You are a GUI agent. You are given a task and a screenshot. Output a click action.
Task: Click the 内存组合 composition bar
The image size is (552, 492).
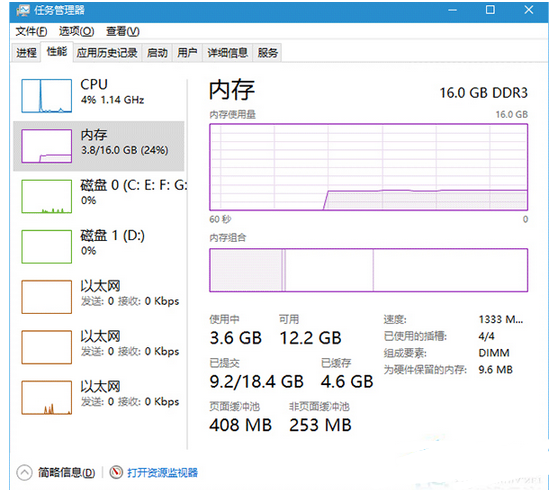click(x=369, y=270)
